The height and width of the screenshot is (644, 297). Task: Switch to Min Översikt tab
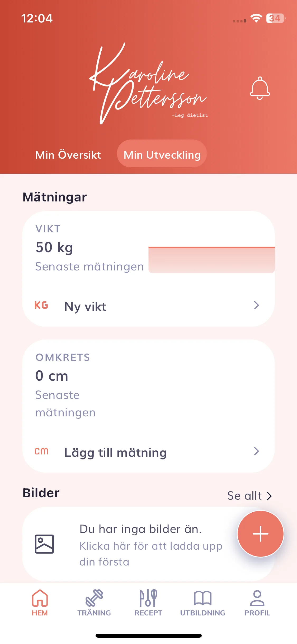[x=68, y=155]
